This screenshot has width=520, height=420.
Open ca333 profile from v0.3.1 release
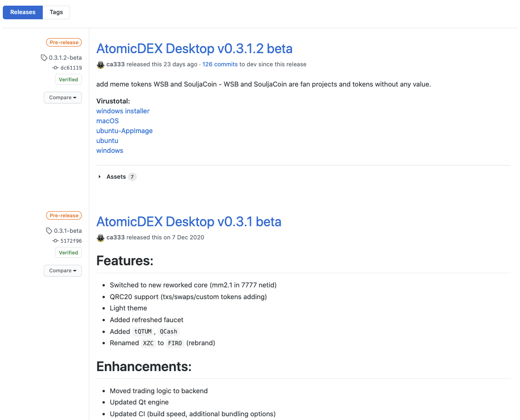[x=115, y=238]
